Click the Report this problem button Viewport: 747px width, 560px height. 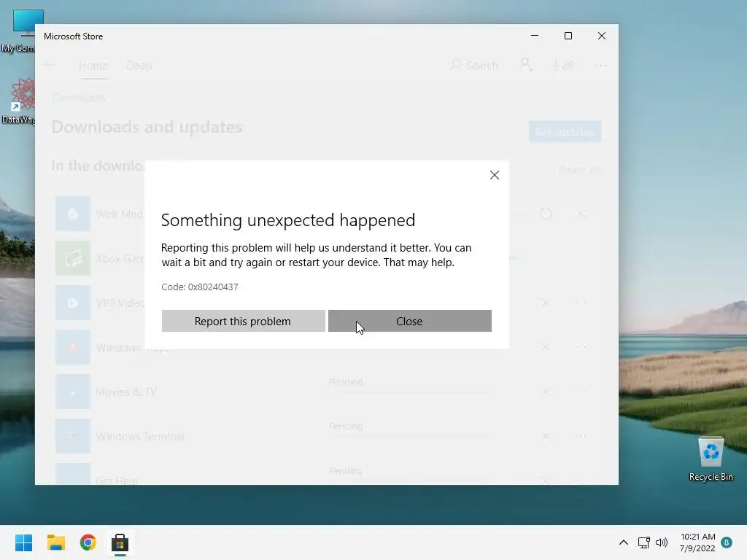pyautogui.click(x=243, y=321)
